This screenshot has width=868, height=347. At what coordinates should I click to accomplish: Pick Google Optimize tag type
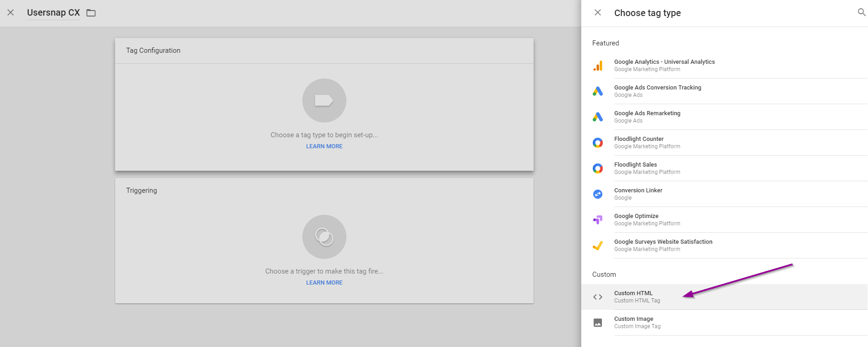click(724, 220)
